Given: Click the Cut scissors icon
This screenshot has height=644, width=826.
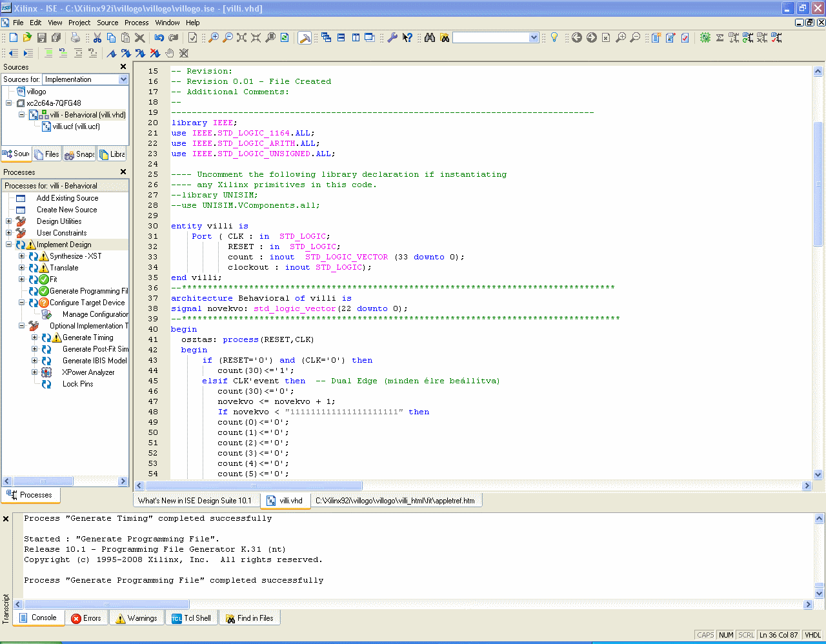Looking at the screenshot, I should tap(97, 38).
